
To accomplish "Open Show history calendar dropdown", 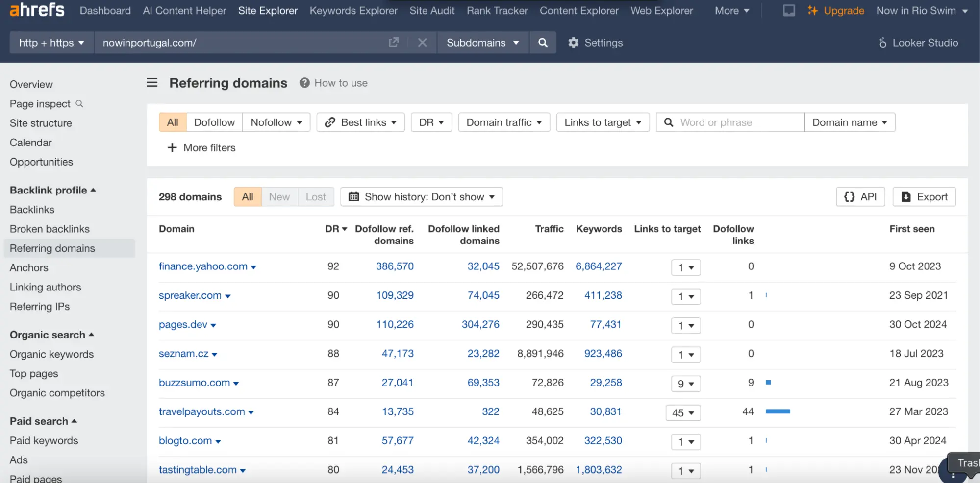I will point(422,196).
